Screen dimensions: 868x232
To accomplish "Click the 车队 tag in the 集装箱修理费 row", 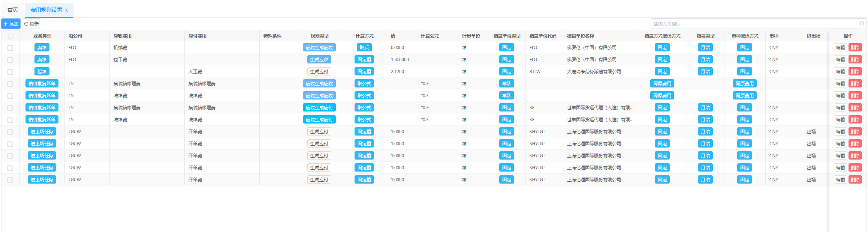I will click(x=506, y=84).
